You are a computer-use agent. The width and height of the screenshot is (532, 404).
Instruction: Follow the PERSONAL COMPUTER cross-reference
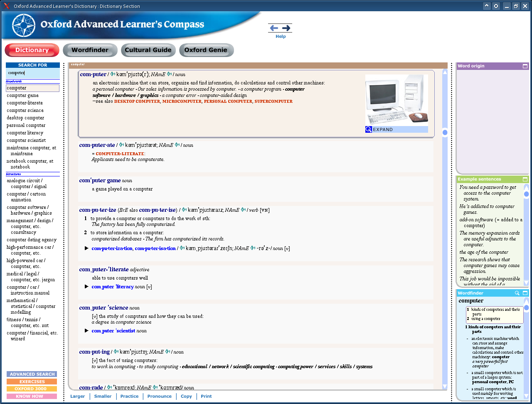[x=228, y=101]
